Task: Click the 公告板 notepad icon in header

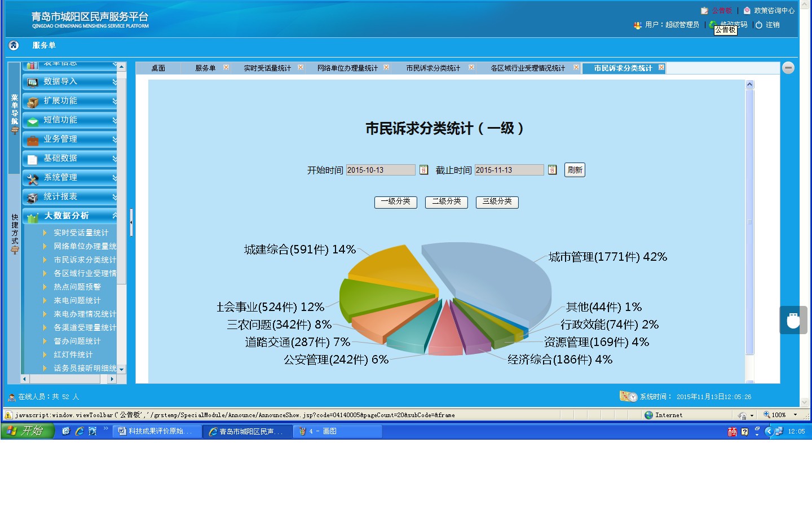Action: pyautogui.click(x=704, y=11)
